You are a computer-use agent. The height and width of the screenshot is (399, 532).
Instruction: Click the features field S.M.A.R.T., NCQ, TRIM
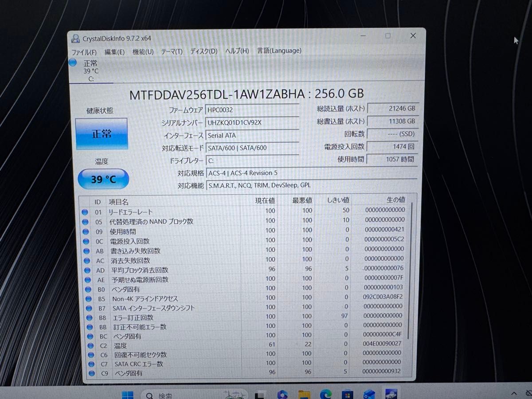tap(311, 185)
